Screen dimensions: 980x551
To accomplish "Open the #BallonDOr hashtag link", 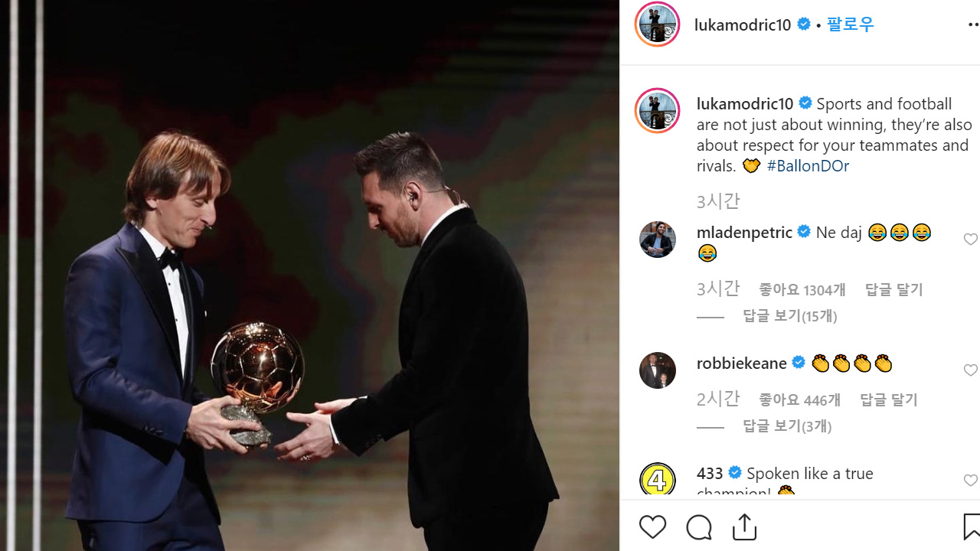I will point(807,166).
